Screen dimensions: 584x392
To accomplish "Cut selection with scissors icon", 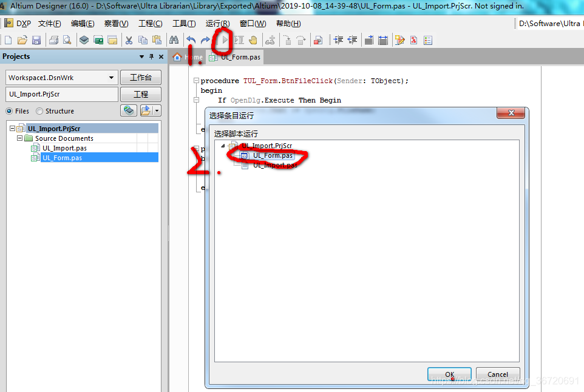I will 129,40.
